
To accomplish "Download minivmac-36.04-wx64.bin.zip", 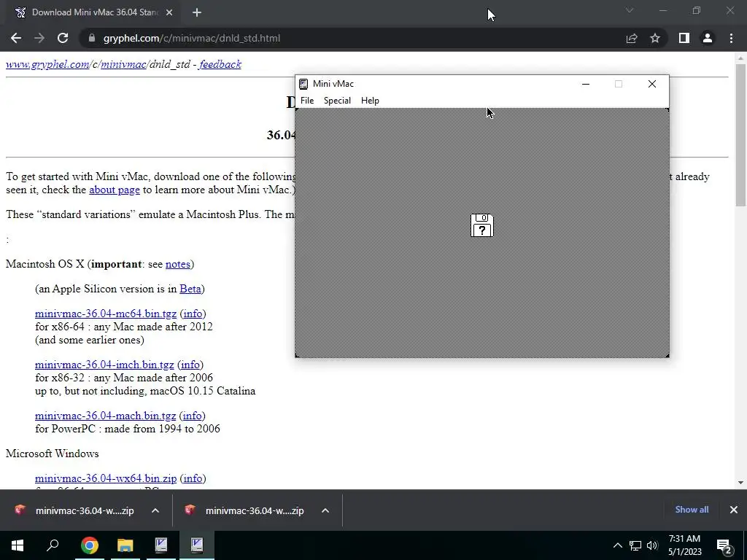I will pyautogui.click(x=106, y=478).
